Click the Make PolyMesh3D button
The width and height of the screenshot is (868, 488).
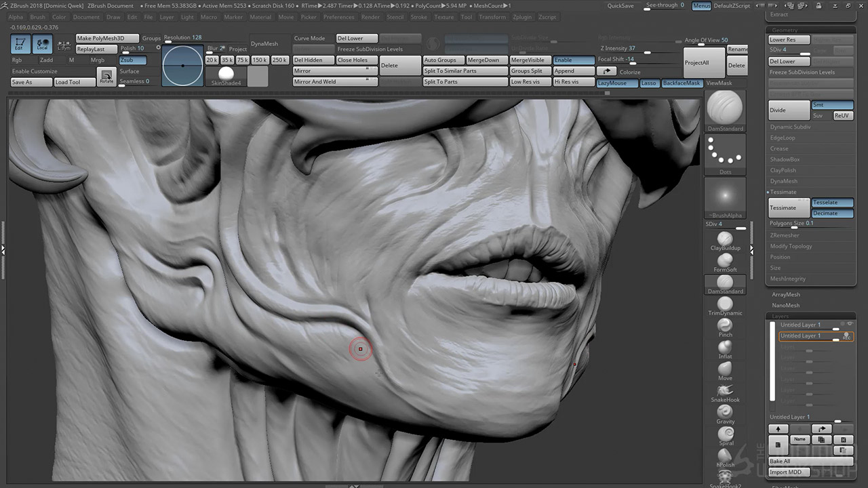pos(107,39)
